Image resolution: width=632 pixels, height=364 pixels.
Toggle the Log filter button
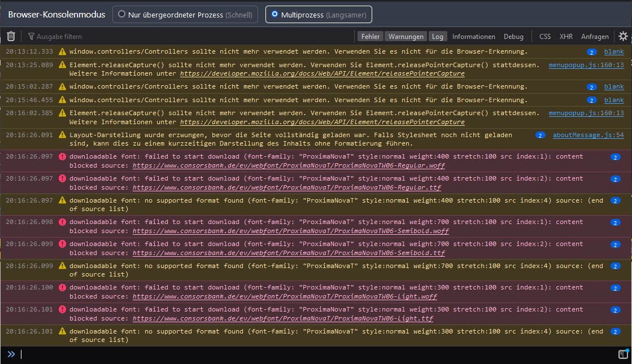(438, 37)
